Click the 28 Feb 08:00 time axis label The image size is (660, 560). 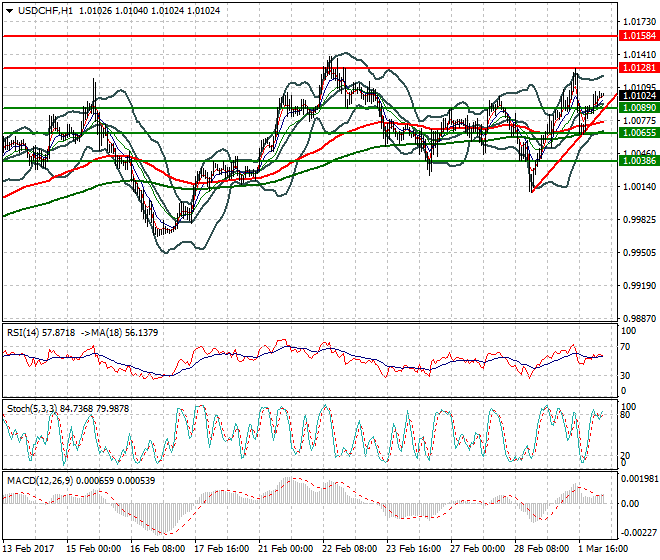(x=541, y=549)
